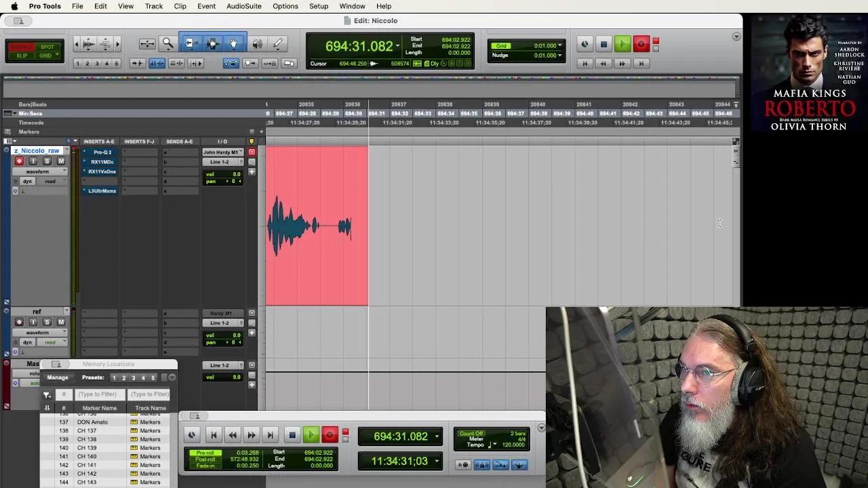The image size is (868, 488).
Task: Select the Selector tool
Action: pos(212,44)
